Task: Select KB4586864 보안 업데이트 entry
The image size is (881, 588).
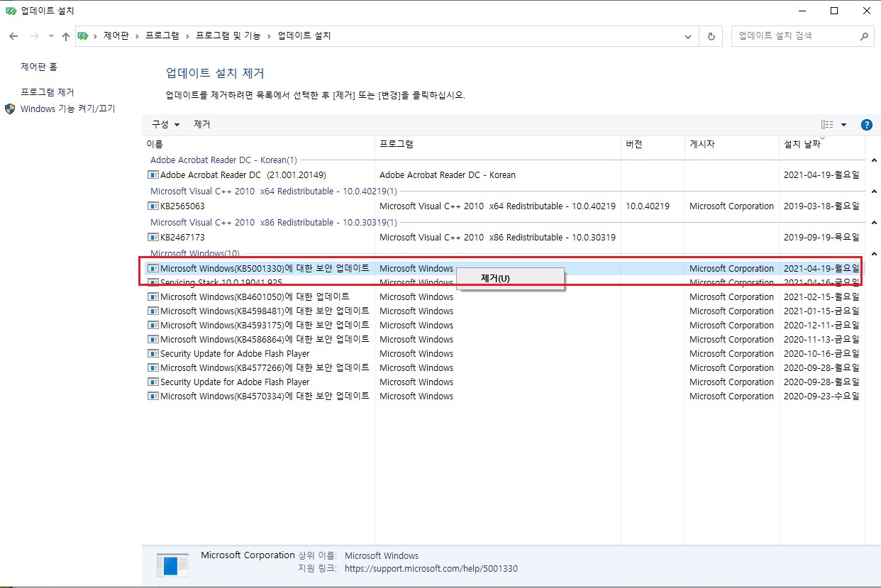Action: tap(265, 339)
